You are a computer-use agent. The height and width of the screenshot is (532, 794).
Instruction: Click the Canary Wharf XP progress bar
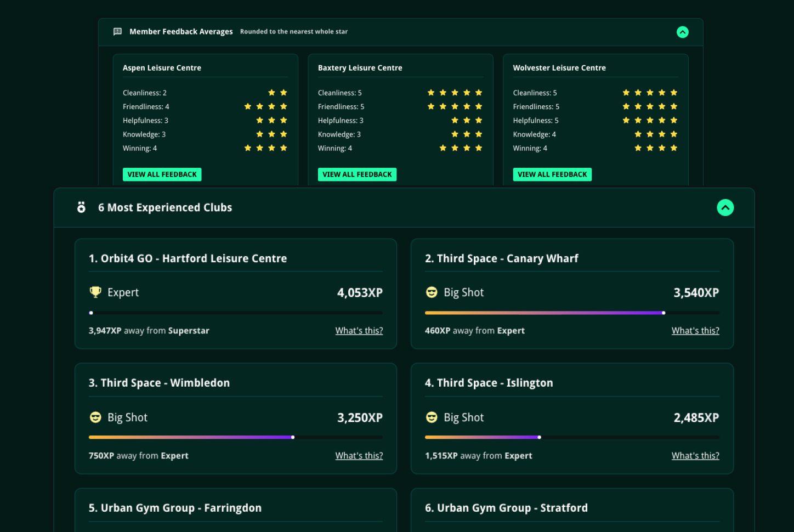click(572, 313)
